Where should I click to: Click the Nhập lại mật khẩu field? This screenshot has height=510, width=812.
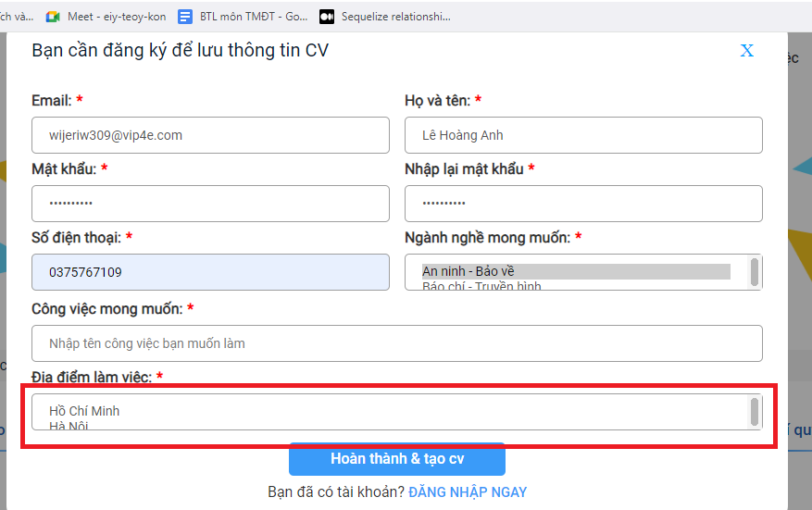(583, 204)
